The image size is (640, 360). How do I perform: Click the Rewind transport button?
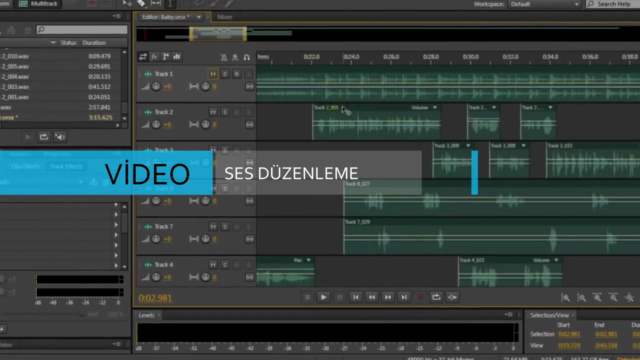[372, 298]
